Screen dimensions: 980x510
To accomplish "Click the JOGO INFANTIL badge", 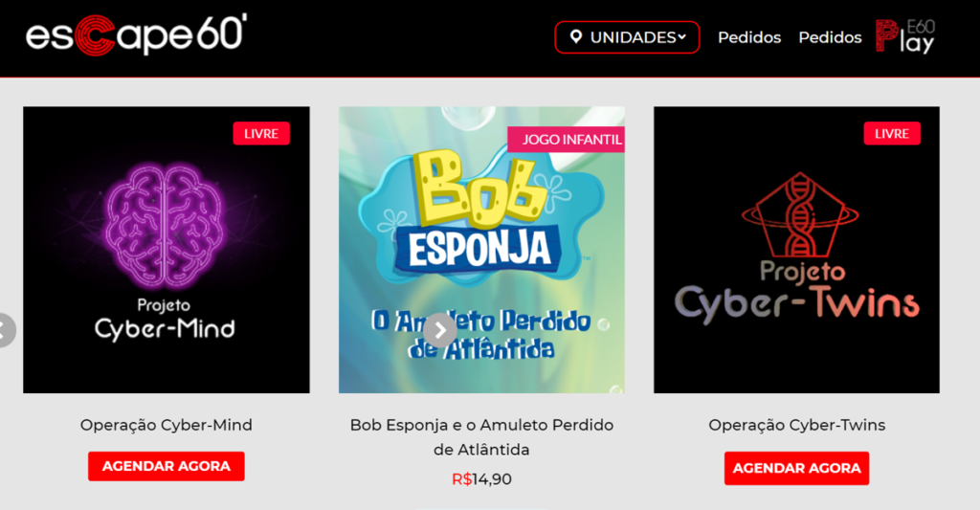I will [x=567, y=140].
